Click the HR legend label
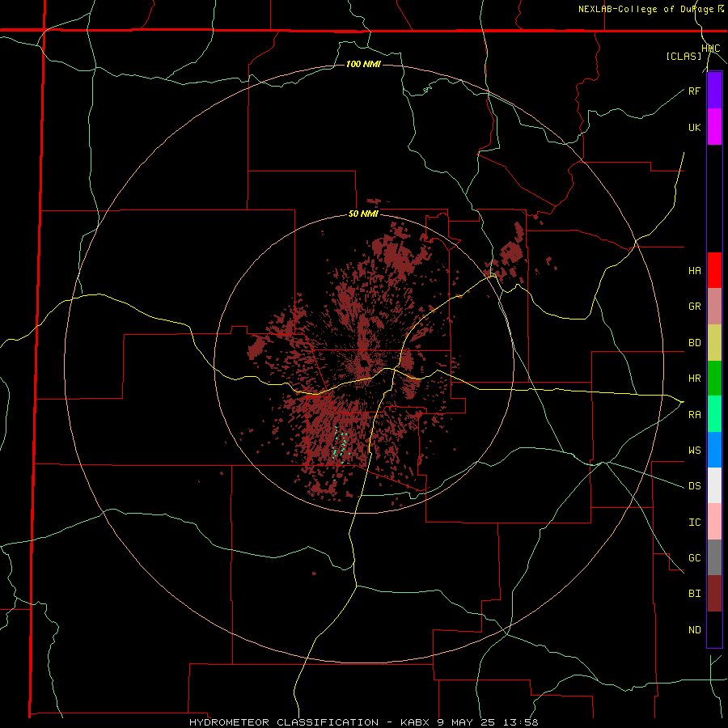 tap(694, 379)
